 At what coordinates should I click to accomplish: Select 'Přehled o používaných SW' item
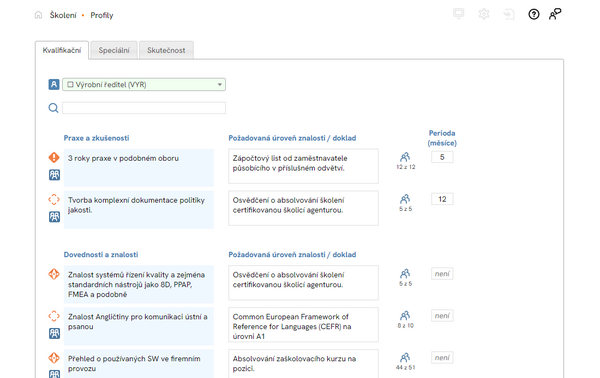(139, 363)
